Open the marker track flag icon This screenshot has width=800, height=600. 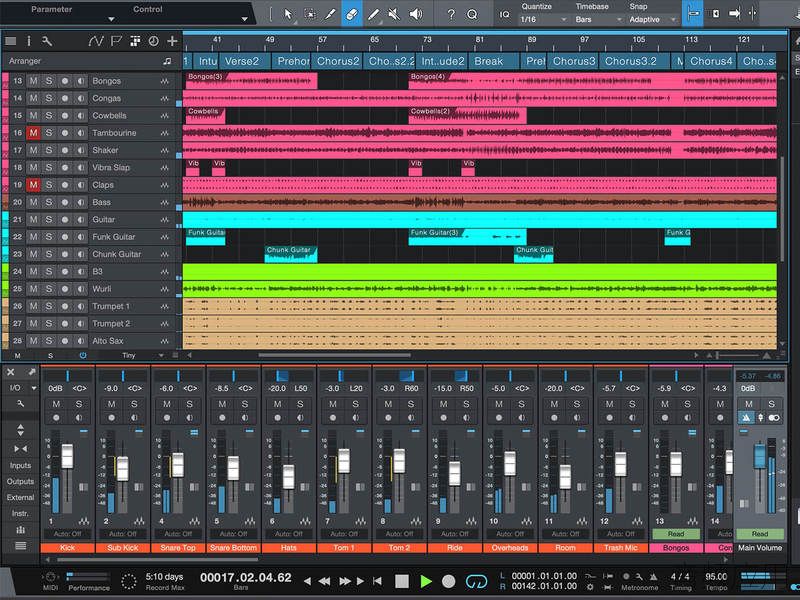(x=116, y=41)
